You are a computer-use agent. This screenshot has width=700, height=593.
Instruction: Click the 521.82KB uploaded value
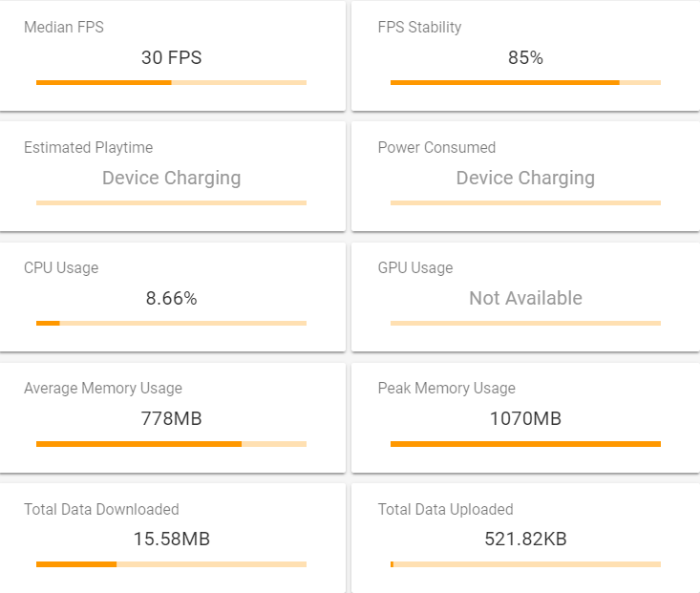click(525, 539)
